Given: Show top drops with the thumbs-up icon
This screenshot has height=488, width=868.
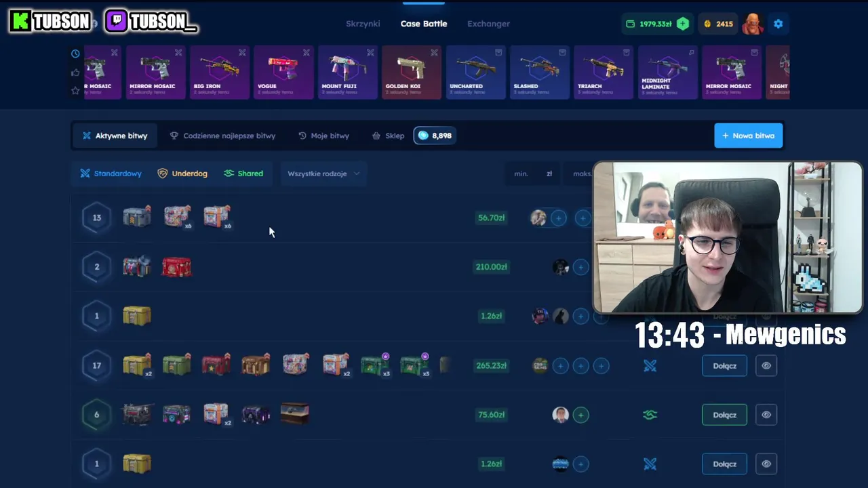Looking at the screenshot, I should click(x=75, y=73).
